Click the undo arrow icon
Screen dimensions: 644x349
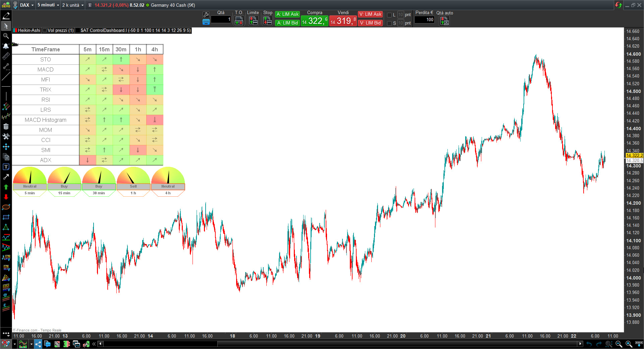tap(589, 344)
